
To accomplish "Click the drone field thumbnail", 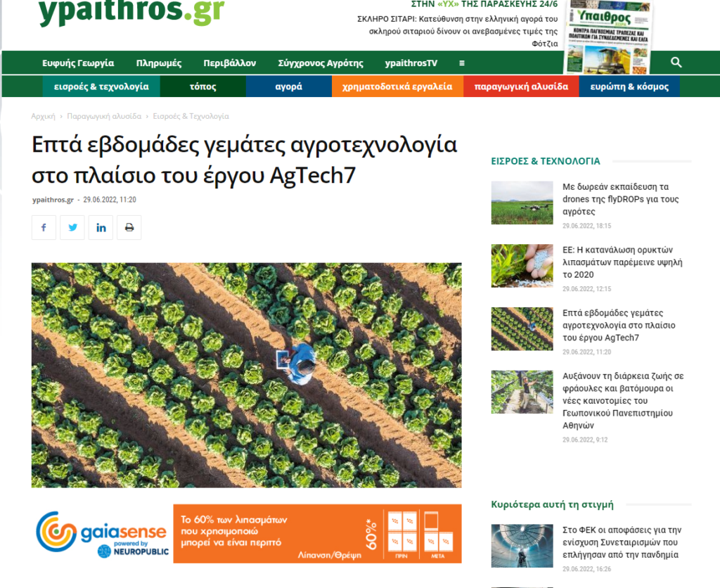I will click(522, 203).
